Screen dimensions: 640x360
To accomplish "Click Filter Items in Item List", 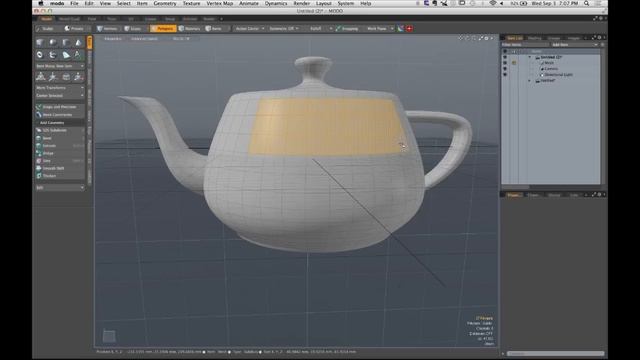I will [x=525, y=44].
